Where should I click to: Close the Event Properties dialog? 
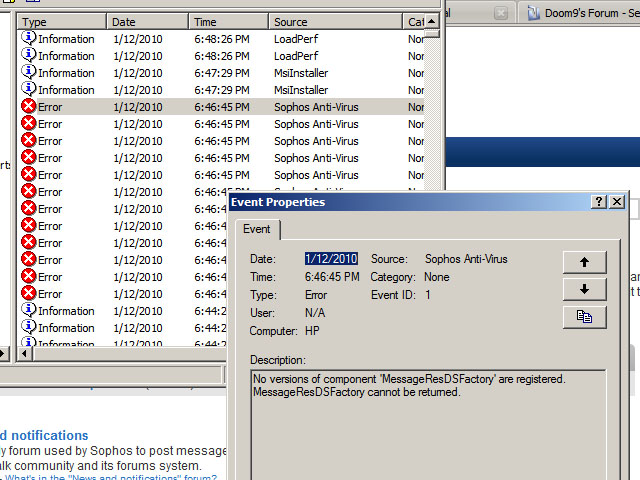coord(617,202)
